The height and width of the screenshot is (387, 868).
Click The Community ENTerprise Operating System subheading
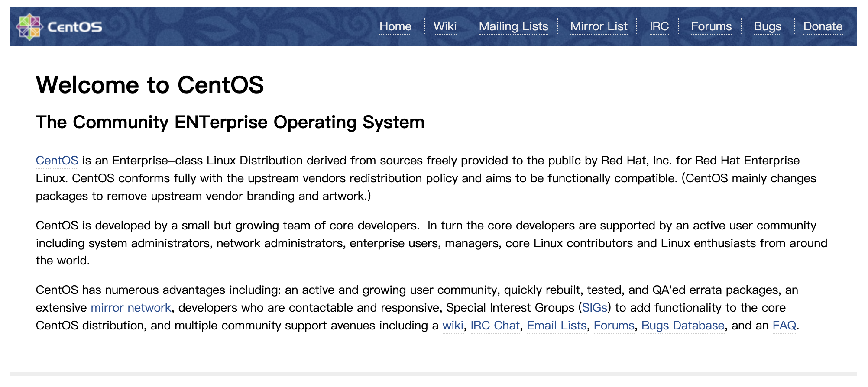230,122
